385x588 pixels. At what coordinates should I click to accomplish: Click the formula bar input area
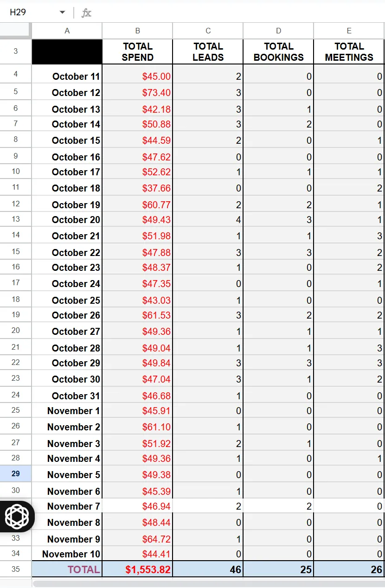(239, 13)
